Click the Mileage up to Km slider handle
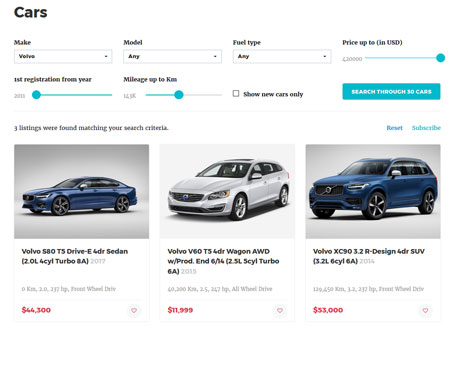The width and height of the screenshot is (450, 365). (179, 95)
